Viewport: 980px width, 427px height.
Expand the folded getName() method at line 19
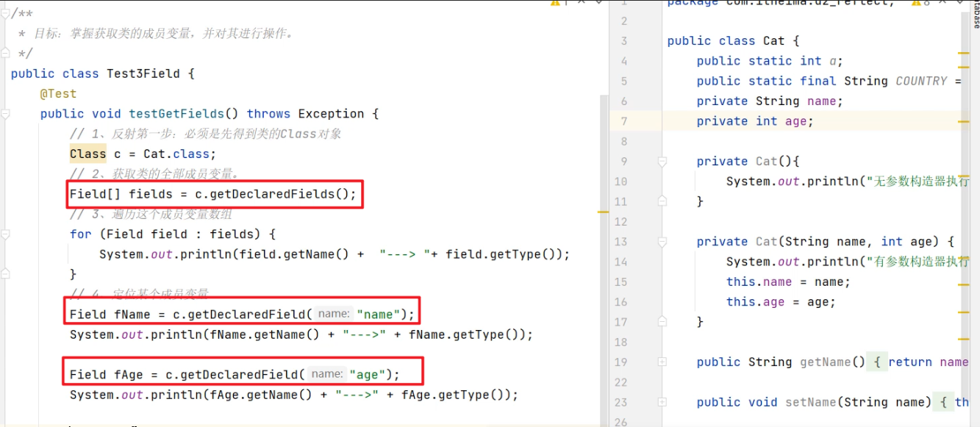pos(662,362)
